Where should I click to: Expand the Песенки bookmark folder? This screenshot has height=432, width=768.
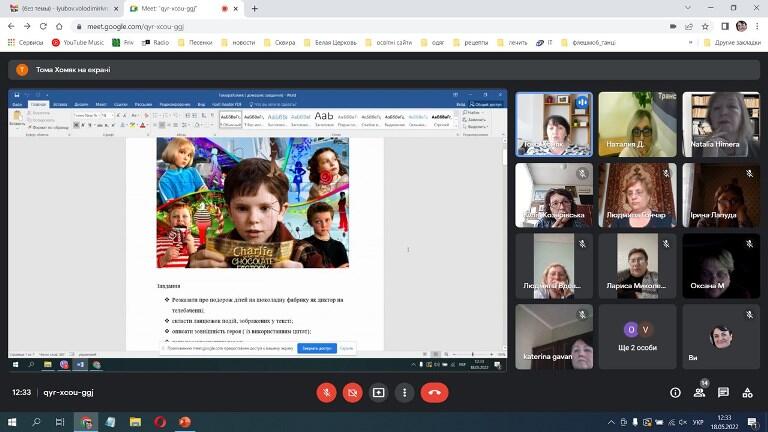point(195,43)
